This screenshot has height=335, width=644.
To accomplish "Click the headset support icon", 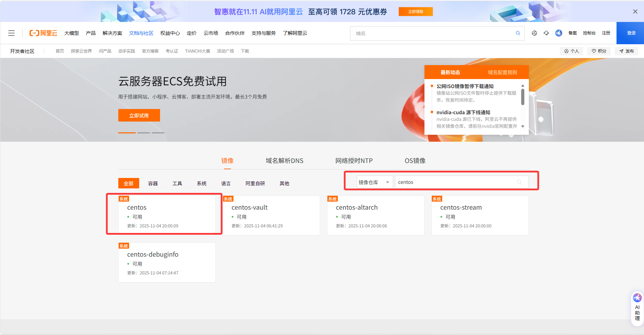I will (x=546, y=33).
